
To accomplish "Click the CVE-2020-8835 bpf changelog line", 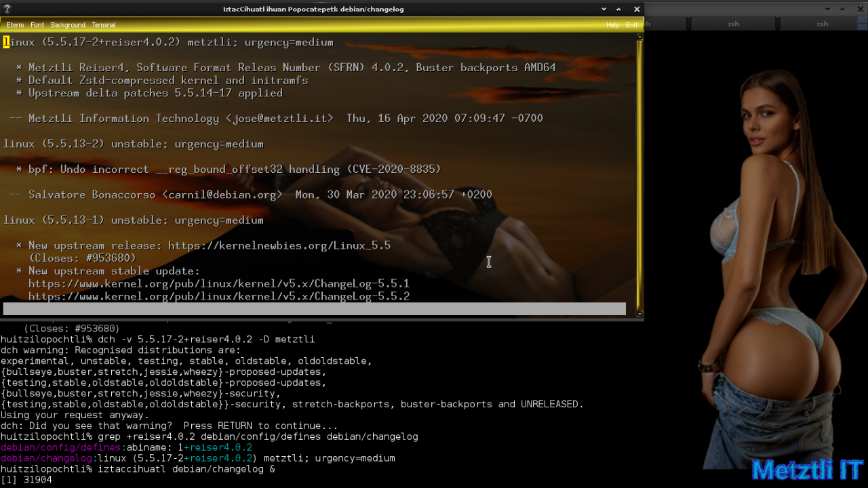I will point(229,169).
